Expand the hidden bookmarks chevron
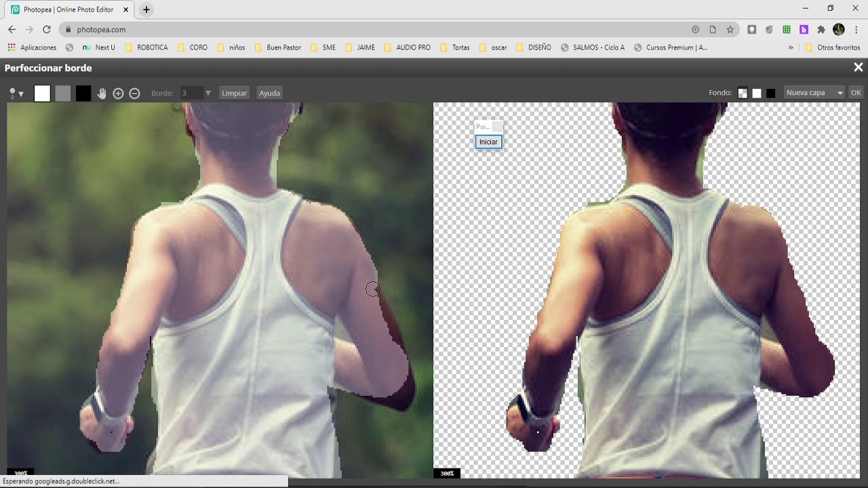Viewport: 868px width, 488px height. [x=791, y=47]
